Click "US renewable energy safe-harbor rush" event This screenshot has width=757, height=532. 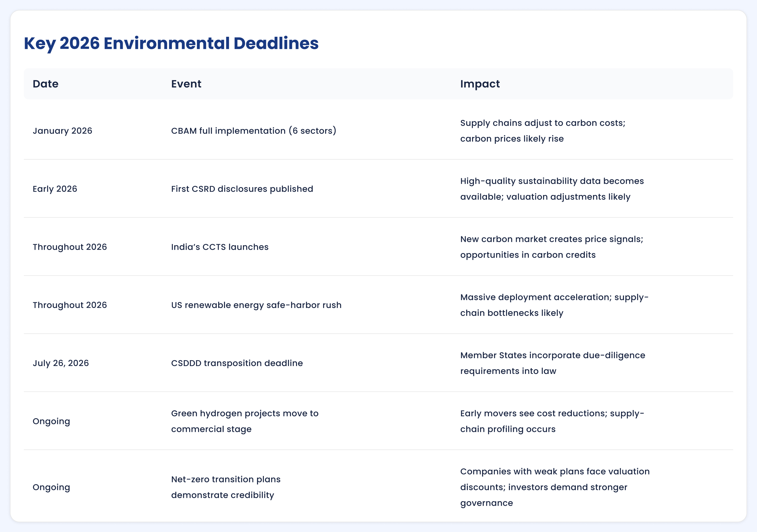click(256, 305)
